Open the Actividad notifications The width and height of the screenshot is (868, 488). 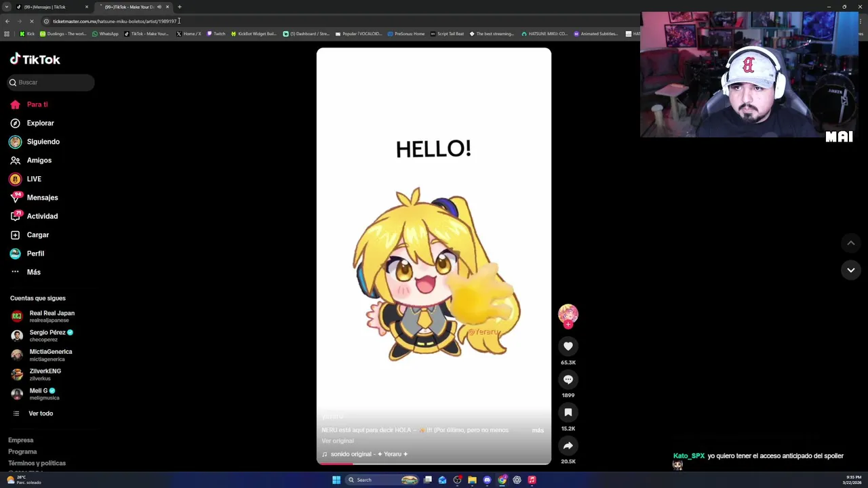33,216
